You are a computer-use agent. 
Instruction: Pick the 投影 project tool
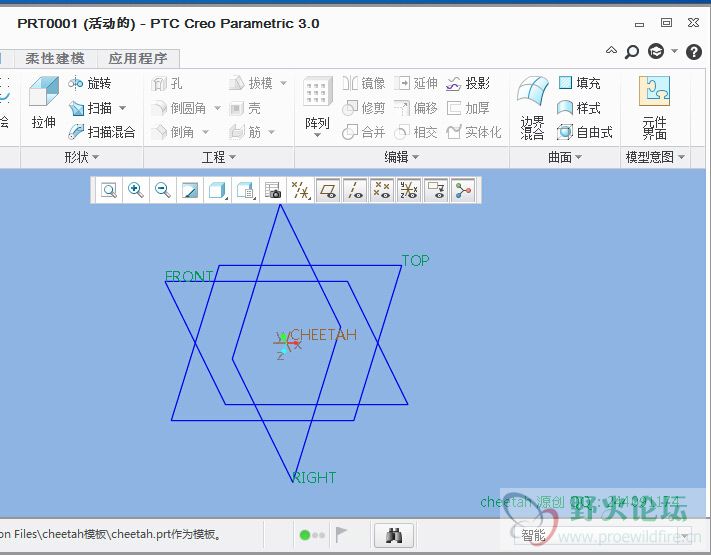(468, 83)
